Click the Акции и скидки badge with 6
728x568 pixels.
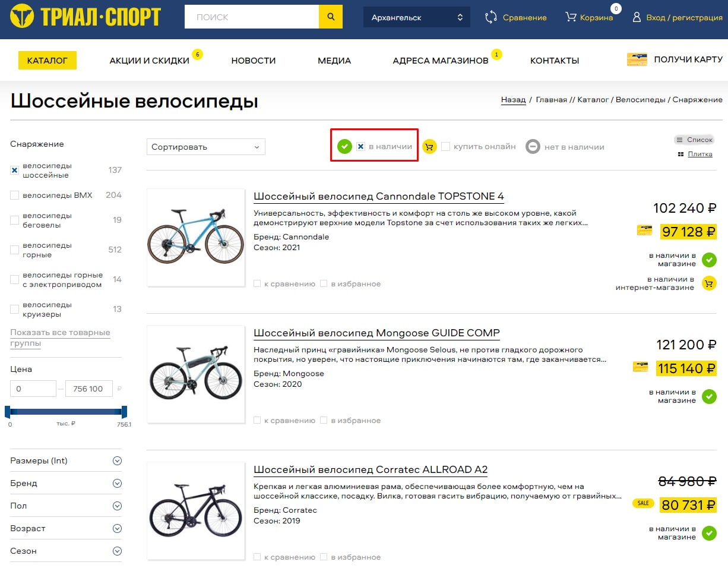point(197,55)
